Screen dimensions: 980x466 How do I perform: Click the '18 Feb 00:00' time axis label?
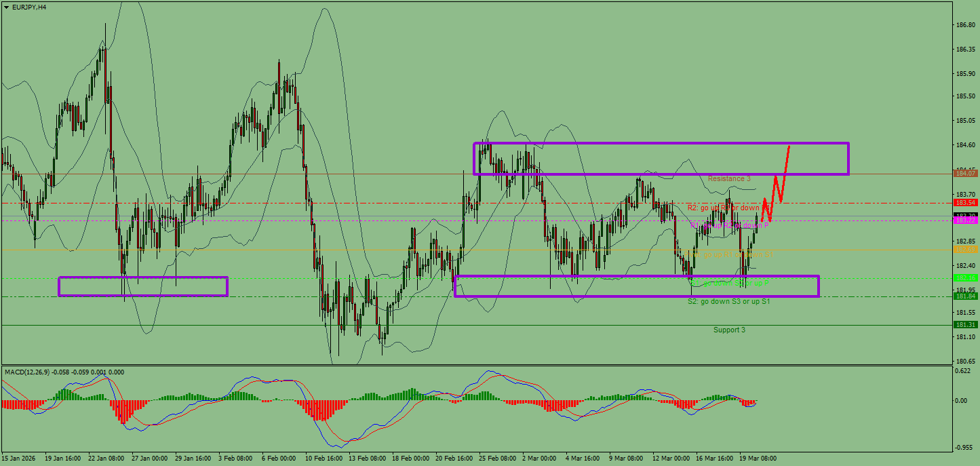click(x=412, y=459)
